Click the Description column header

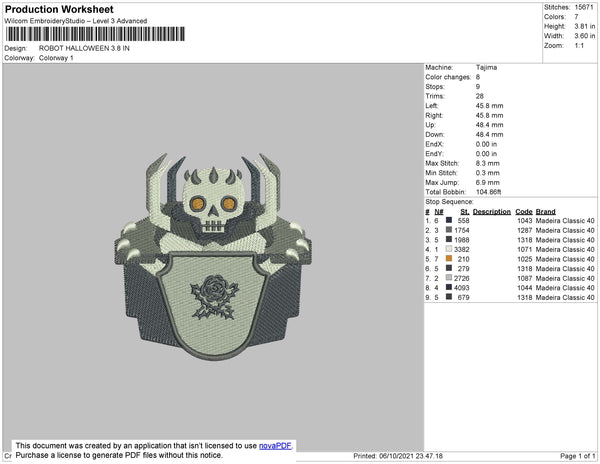point(492,212)
